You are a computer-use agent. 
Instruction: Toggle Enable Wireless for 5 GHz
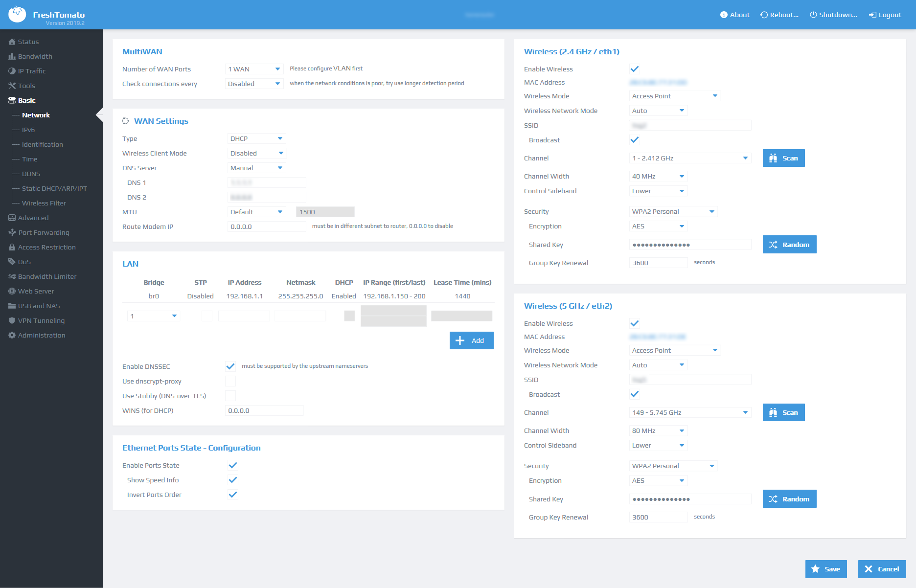[x=635, y=323]
